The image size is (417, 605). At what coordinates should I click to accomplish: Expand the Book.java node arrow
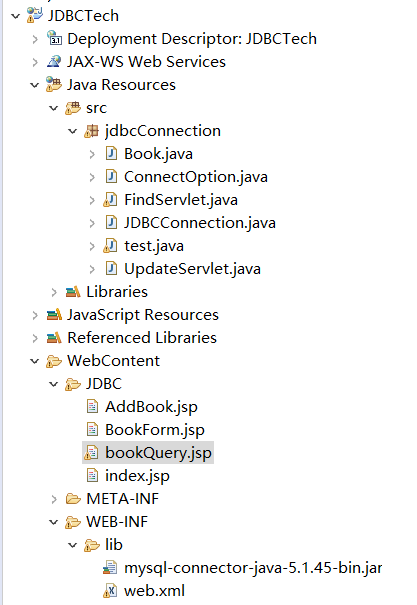[92, 154]
